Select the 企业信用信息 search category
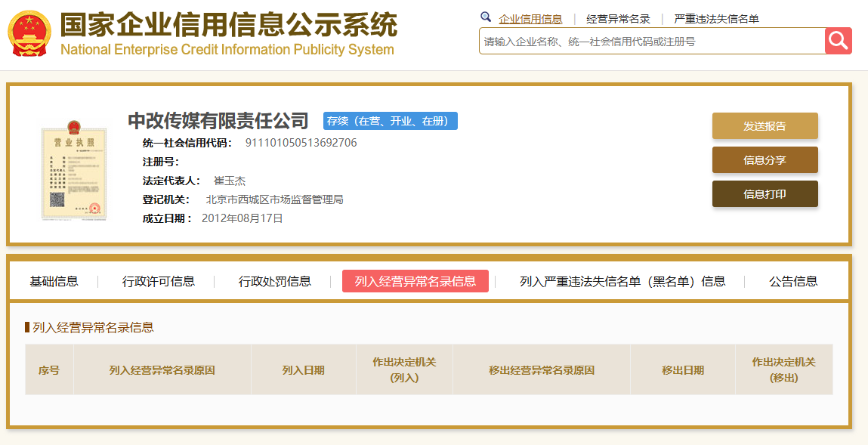The height and width of the screenshot is (445, 868). coord(530,19)
